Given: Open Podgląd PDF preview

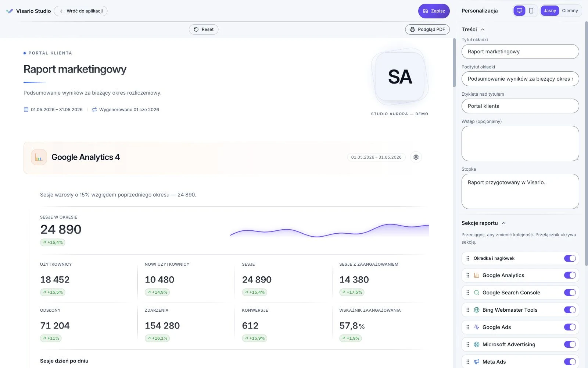Looking at the screenshot, I should coord(427,29).
